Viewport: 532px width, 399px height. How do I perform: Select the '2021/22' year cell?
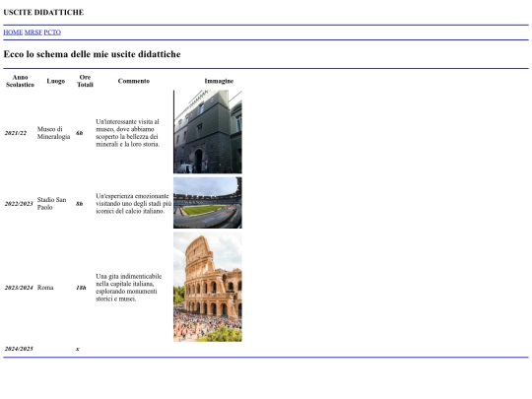[x=16, y=133]
